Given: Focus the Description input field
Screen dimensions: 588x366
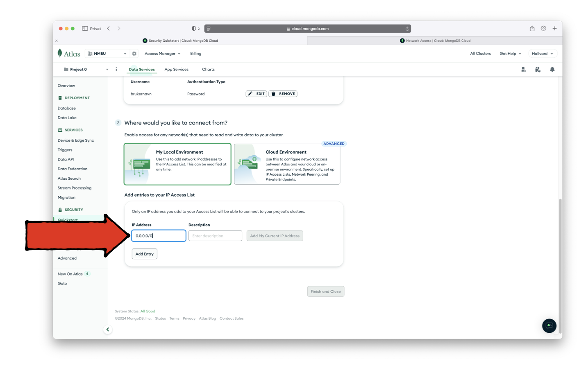Looking at the screenshot, I should 215,236.
